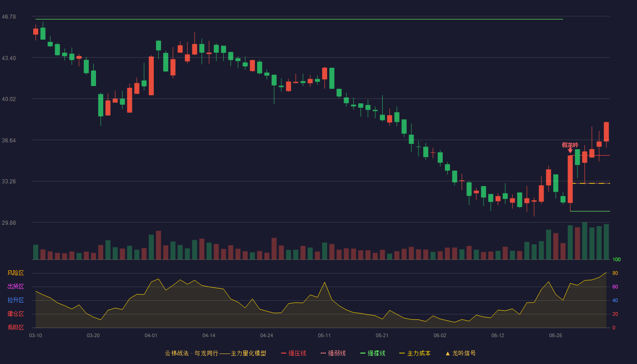Click the yellow triangle icon beside 龙吟信号
This screenshot has height=364, width=637.
[448, 353]
